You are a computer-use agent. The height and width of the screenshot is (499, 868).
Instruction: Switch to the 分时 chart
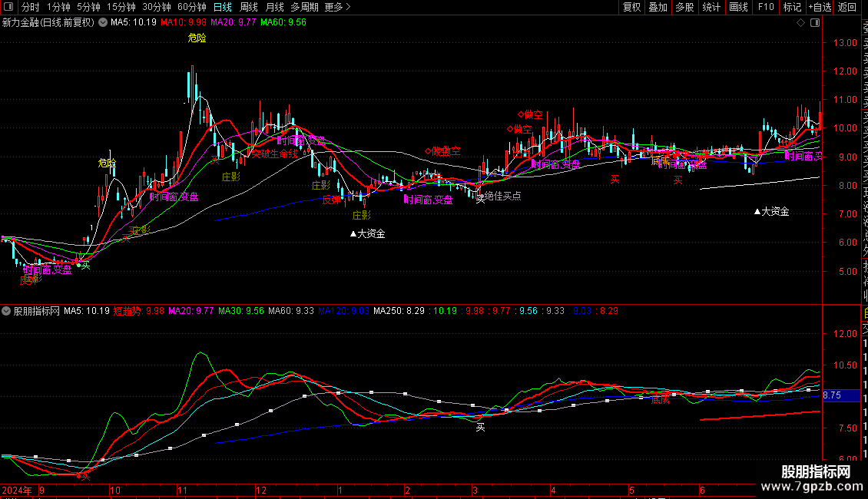pyautogui.click(x=31, y=7)
